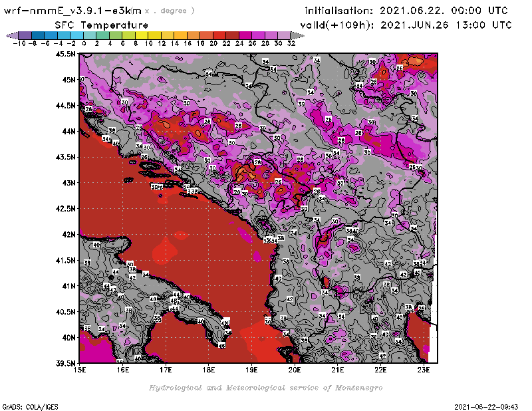Click the 45N latitude label

(68, 80)
